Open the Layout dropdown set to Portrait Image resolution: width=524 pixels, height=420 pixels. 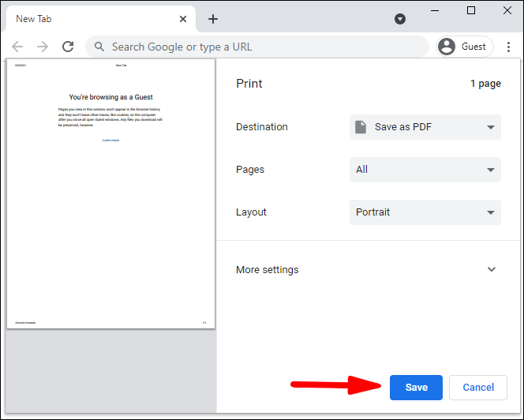click(x=425, y=212)
